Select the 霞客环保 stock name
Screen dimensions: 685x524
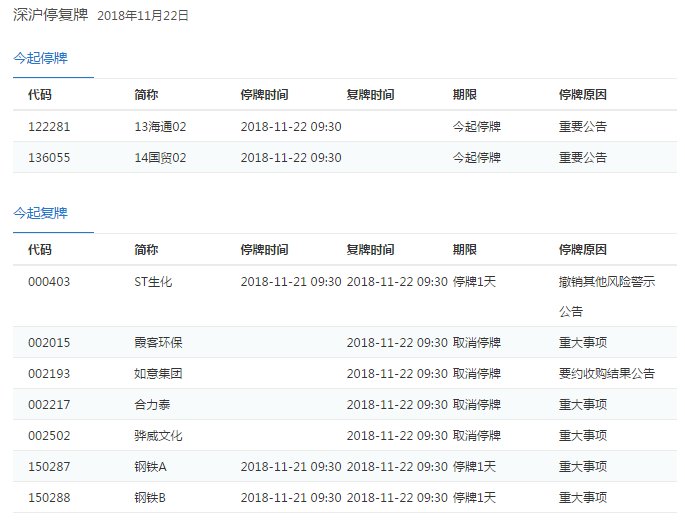coord(158,343)
